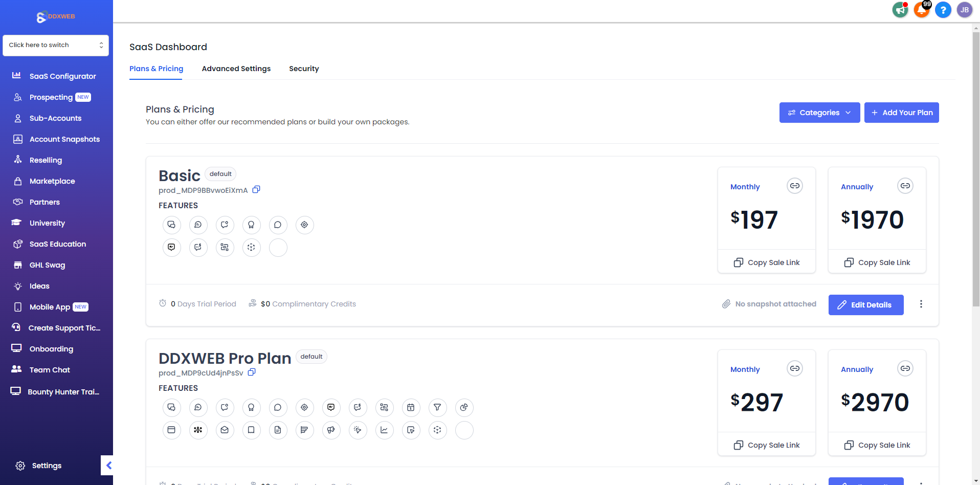
Task: Click the blue help question mark icon
Action: coord(943,10)
